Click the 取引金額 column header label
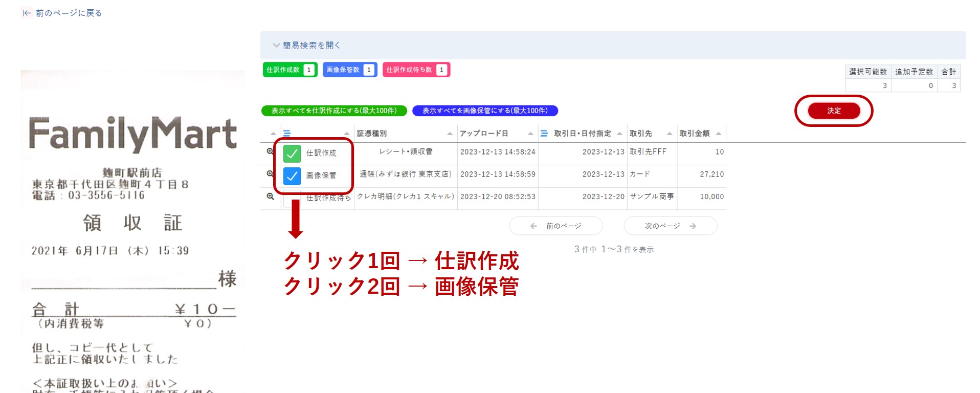The image size is (980, 393). pyautogui.click(x=695, y=134)
